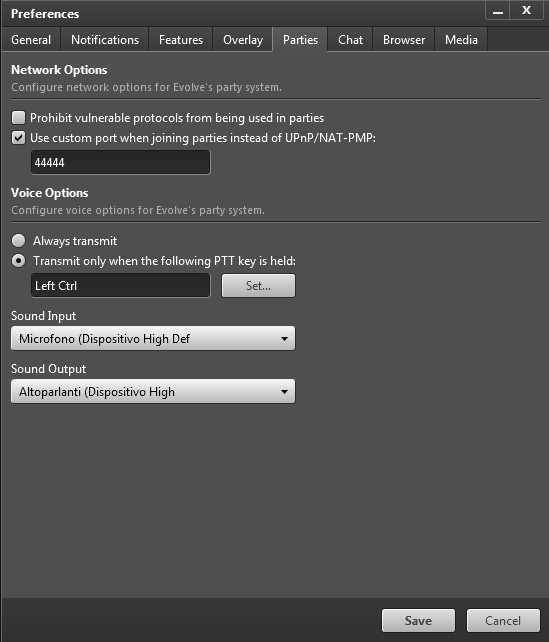Open the Sound Output dropdown

[153, 391]
